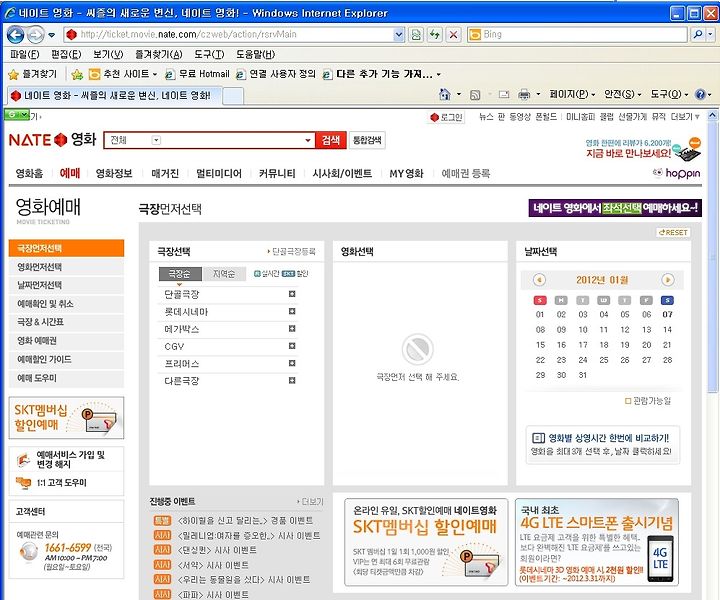Screen dimensions: 720x600
Task: Open the 영화정보 navigation item
Action: click(x=114, y=174)
